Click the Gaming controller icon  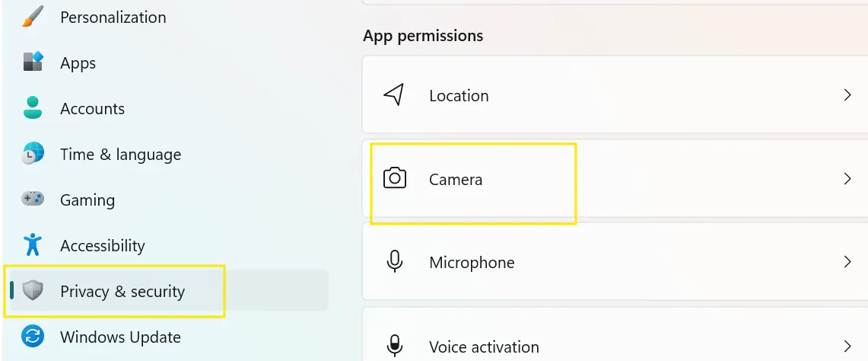(x=33, y=199)
